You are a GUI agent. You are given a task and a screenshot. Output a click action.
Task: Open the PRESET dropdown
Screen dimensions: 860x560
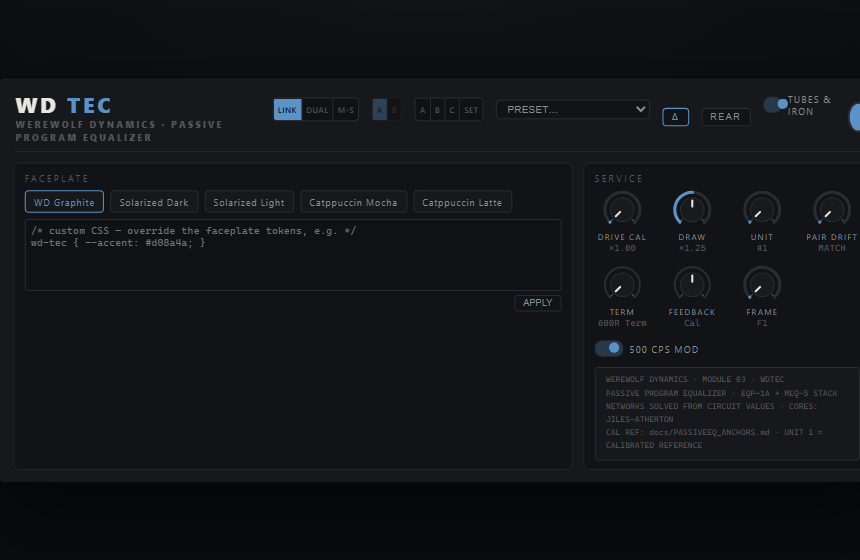pos(573,110)
